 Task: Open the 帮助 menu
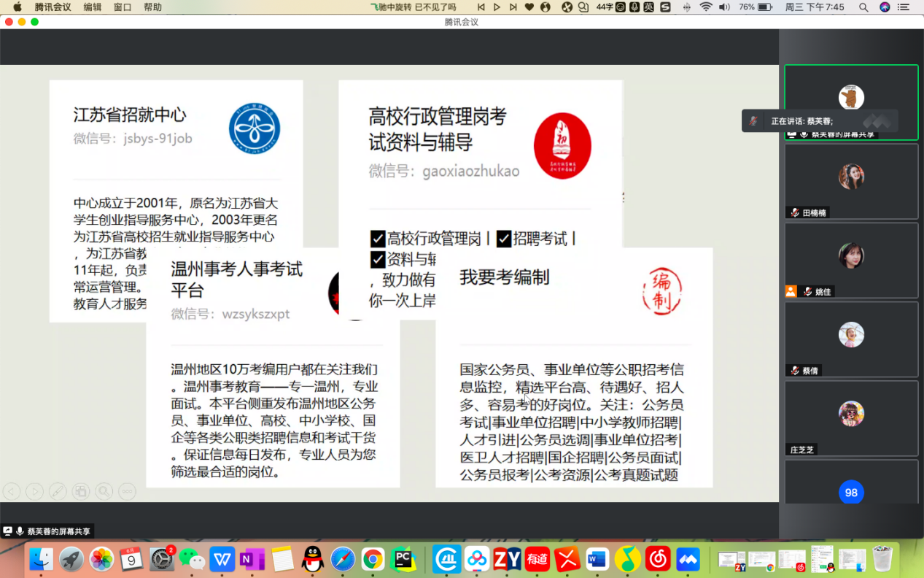[152, 7]
